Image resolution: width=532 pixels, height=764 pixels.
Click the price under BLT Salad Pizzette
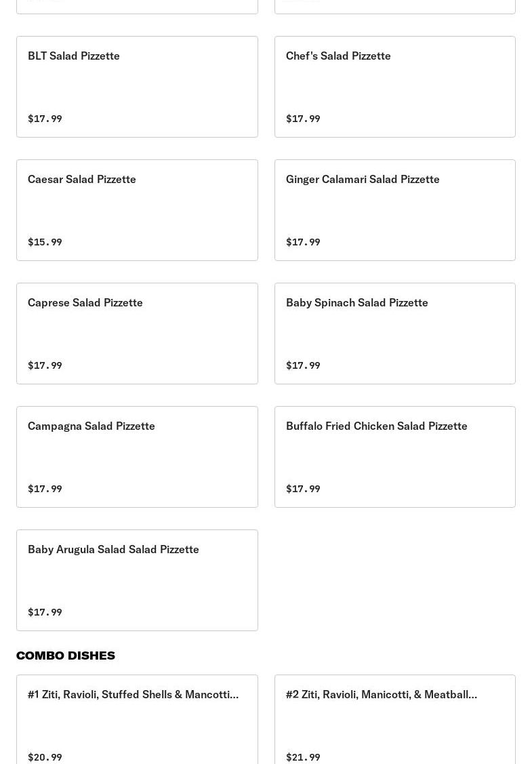point(45,119)
